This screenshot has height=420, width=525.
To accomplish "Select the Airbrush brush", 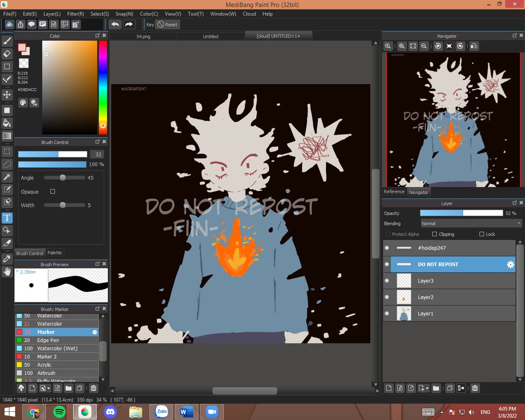I will pos(57,373).
